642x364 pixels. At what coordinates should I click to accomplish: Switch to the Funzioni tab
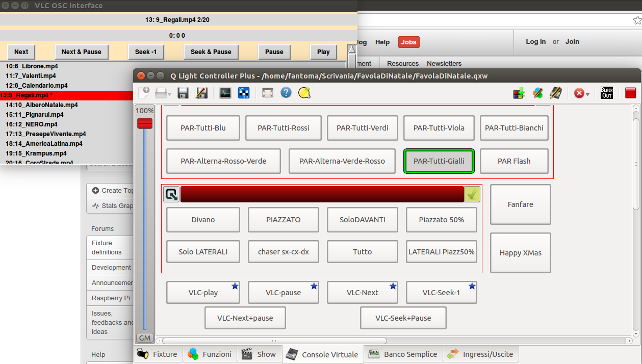click(210, 354)
